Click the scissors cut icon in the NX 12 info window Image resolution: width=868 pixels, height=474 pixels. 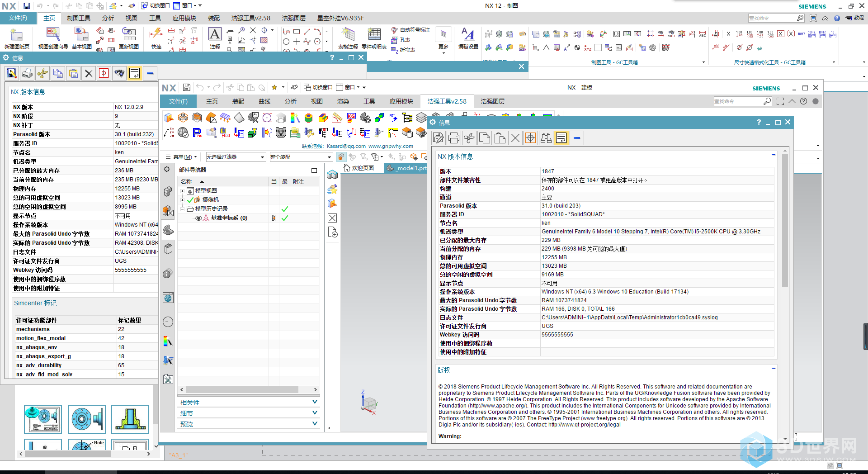click(x=42, y=73)
